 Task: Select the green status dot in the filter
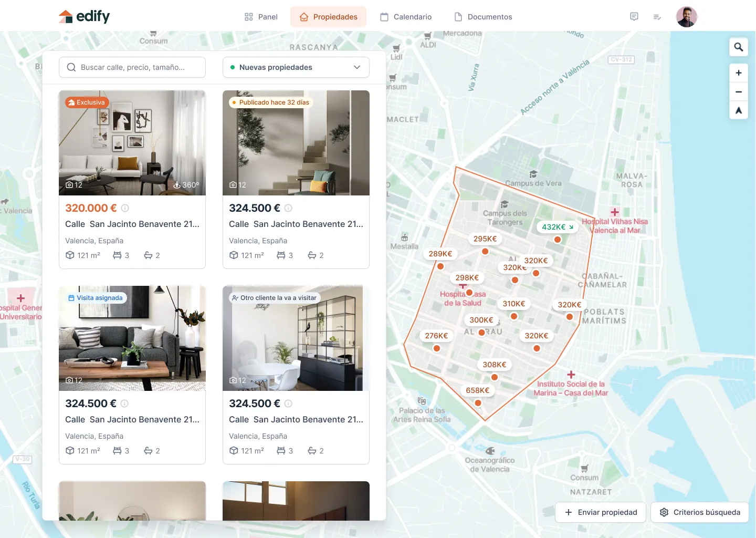click(x=233, y=67)
